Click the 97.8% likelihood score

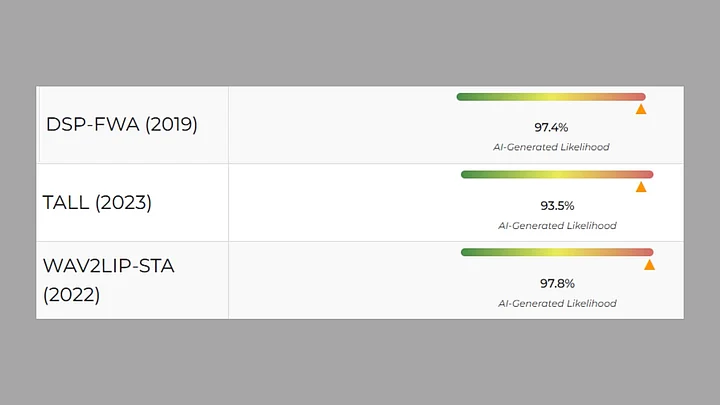point(557,283)
